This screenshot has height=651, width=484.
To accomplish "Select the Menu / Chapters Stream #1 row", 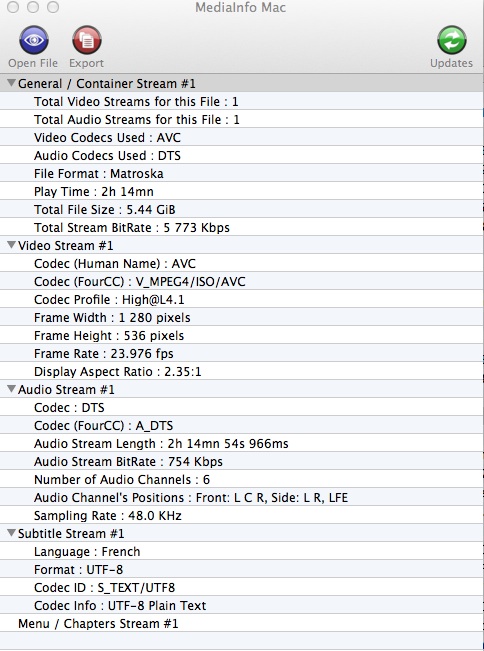I will click(x=242, y=624).
